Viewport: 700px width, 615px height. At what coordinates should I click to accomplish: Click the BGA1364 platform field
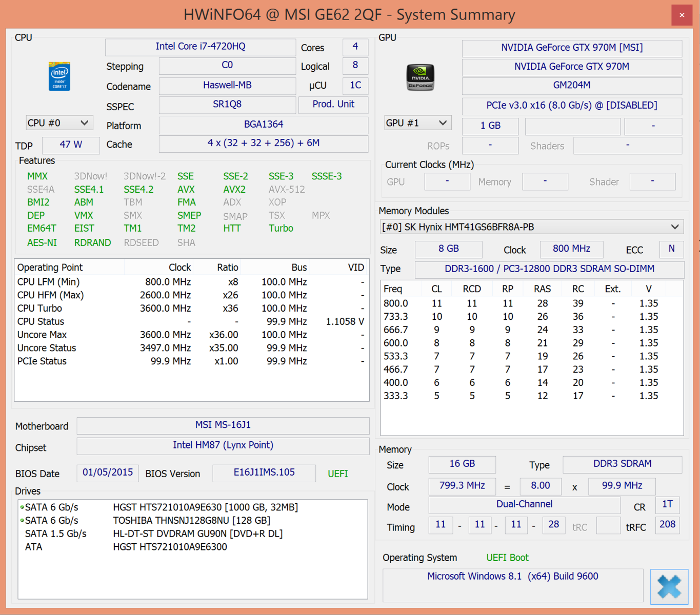[x=264, y=125]
